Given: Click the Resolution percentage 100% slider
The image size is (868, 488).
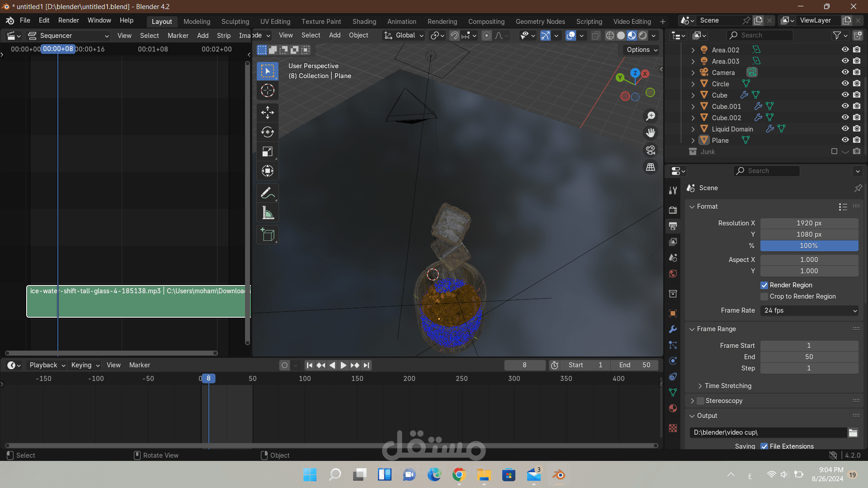Looking at the screenshot, I should (x=809, y=246).
